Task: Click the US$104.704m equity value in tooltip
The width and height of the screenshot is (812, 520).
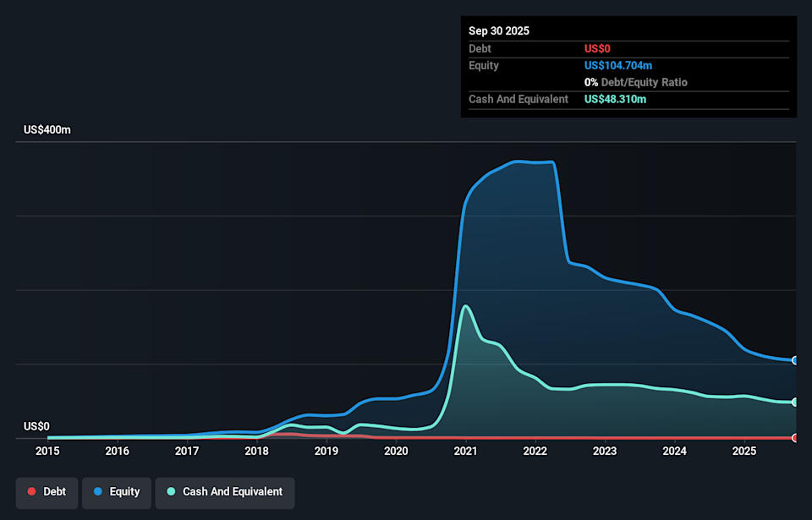Action: pos(618,66)
